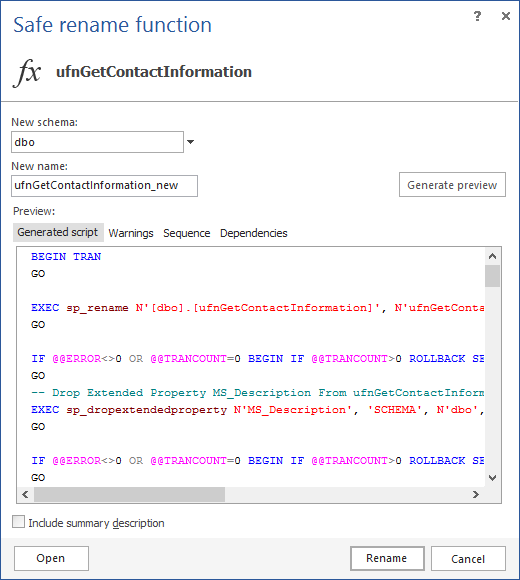The width and height of the screenshot is (520, 580).
Task: Click the horizontal scroll left arrow
Action: [x=25, y=494]
